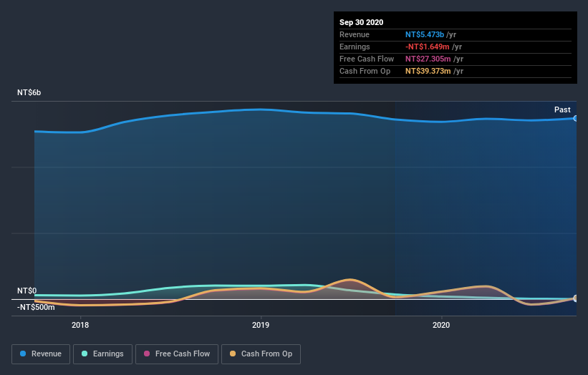Click the Earnings row label in tooltip
Image resolution: width=588 pixels, height=375 pixels.
[355, 47]
